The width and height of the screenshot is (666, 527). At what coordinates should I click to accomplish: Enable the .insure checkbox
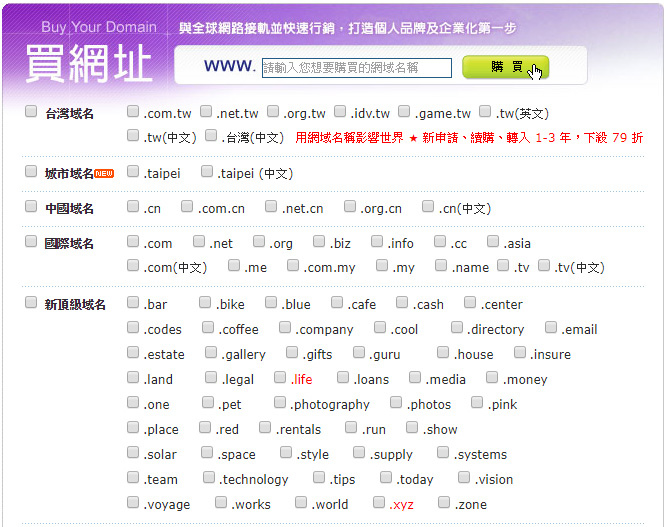click(520, 353)
